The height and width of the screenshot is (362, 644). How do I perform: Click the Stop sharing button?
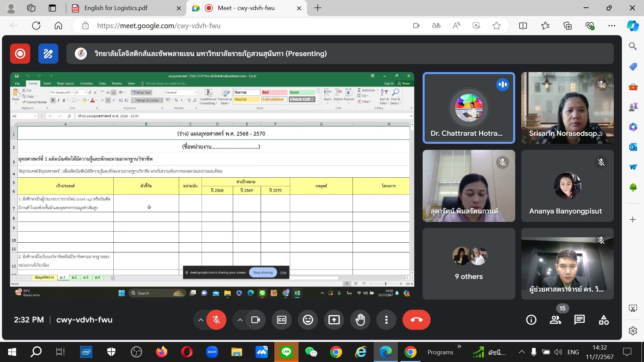tap(263, 273)
